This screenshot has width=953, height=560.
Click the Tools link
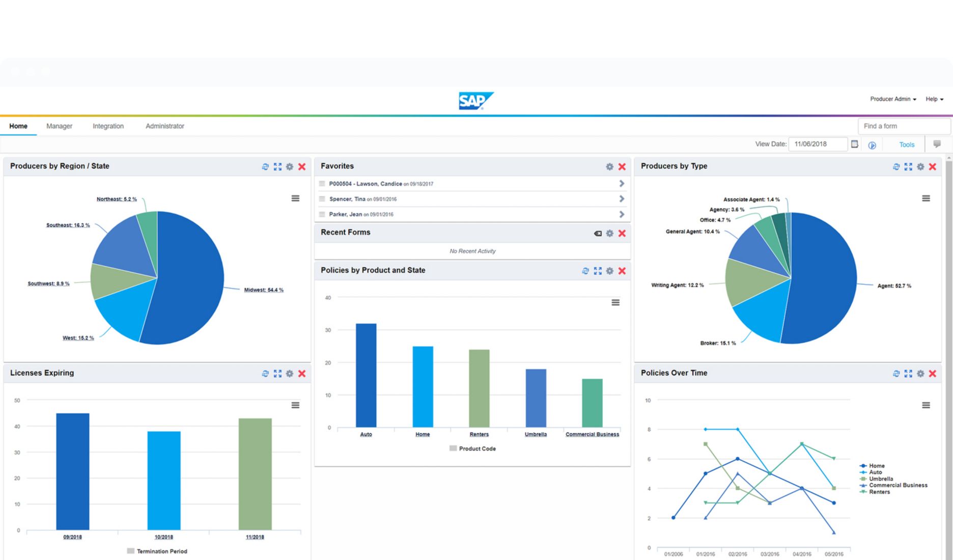[x=906, y=144]
